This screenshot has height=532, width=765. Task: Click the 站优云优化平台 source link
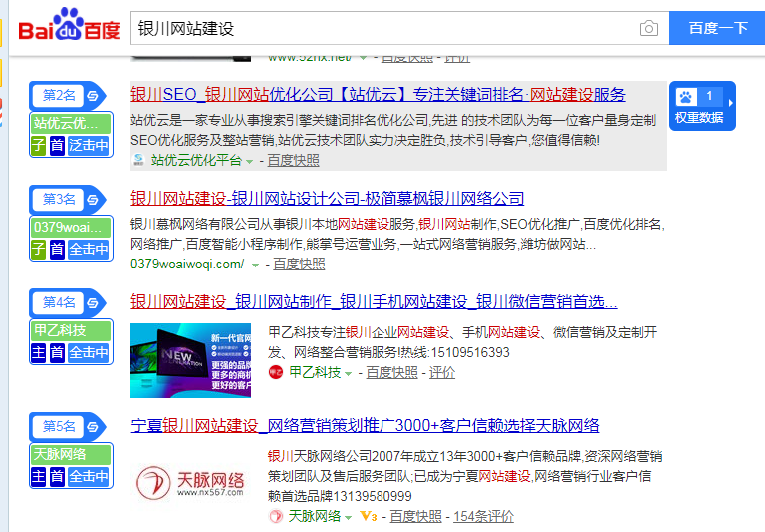[x=196, y=160]
